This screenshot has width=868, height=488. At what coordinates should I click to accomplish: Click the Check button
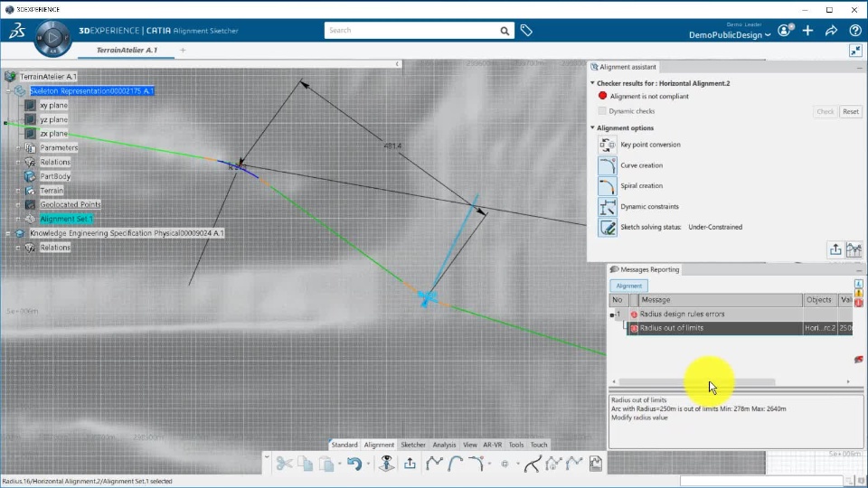(825, 112)
